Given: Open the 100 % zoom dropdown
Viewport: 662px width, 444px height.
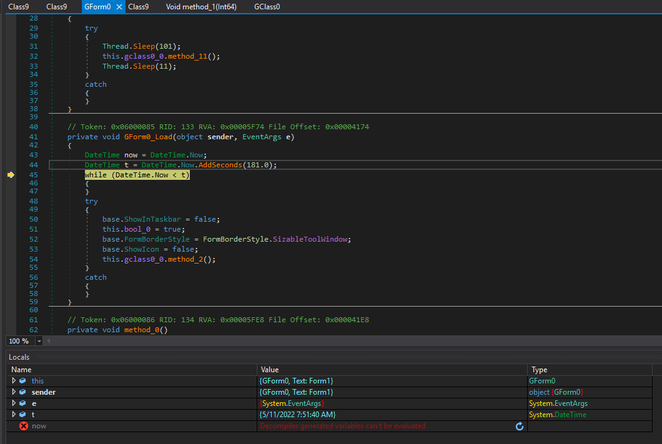Looking at the screenshot, I should [38, 341].
